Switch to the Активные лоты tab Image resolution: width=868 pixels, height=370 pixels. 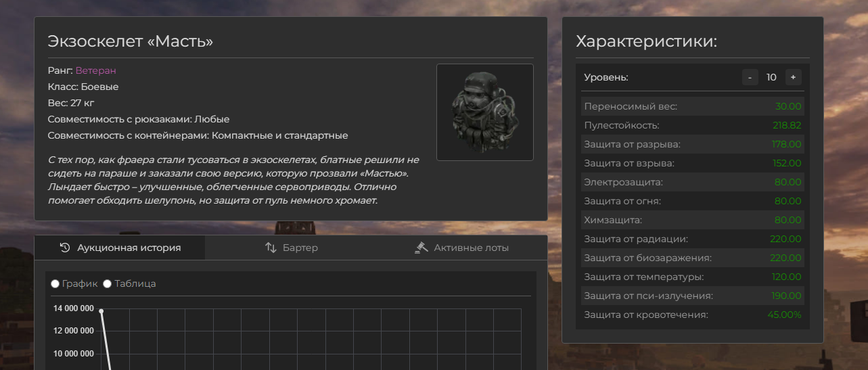pos(461,248)
